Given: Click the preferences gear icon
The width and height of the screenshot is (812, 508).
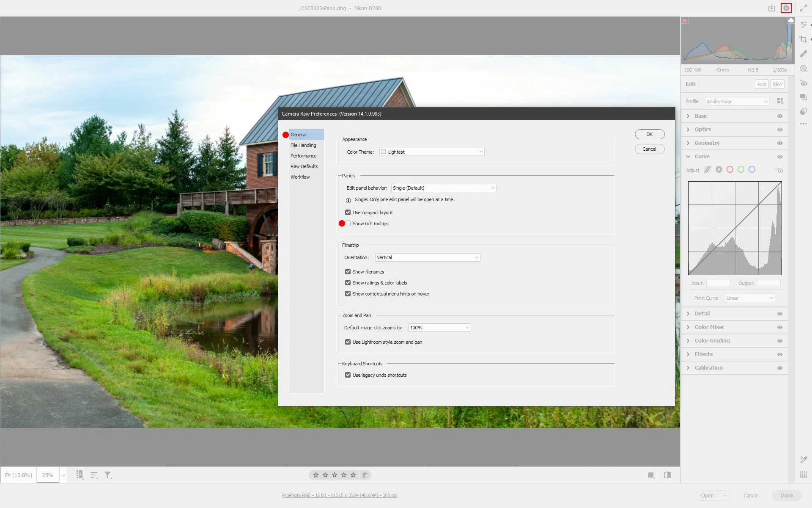Looking at the screenshot, I should [x=786, y=8].
